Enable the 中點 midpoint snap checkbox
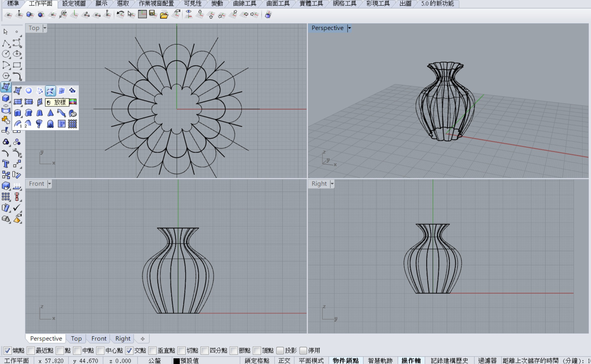This screenshot has width=591, height=364. tap(77, 350)
